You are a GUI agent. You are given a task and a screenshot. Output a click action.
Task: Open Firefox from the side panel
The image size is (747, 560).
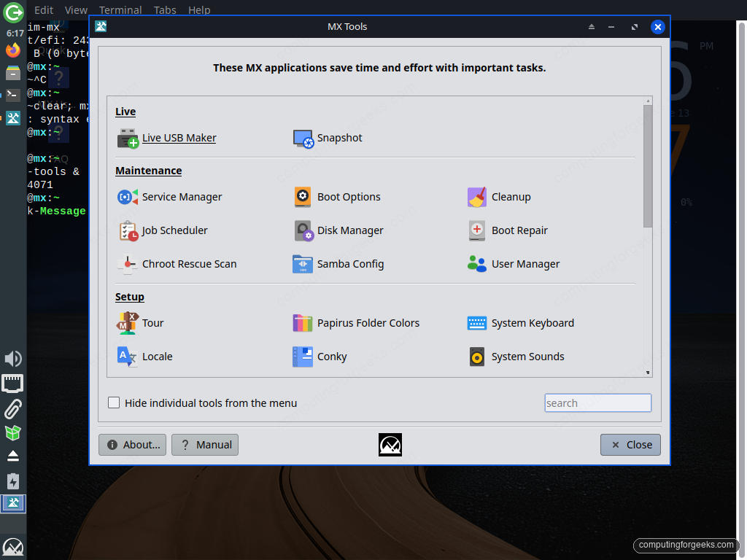13,50
